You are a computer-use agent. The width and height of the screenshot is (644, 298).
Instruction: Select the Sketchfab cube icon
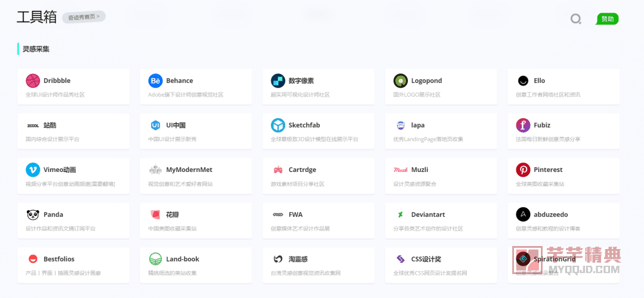[x=278, y=125]
